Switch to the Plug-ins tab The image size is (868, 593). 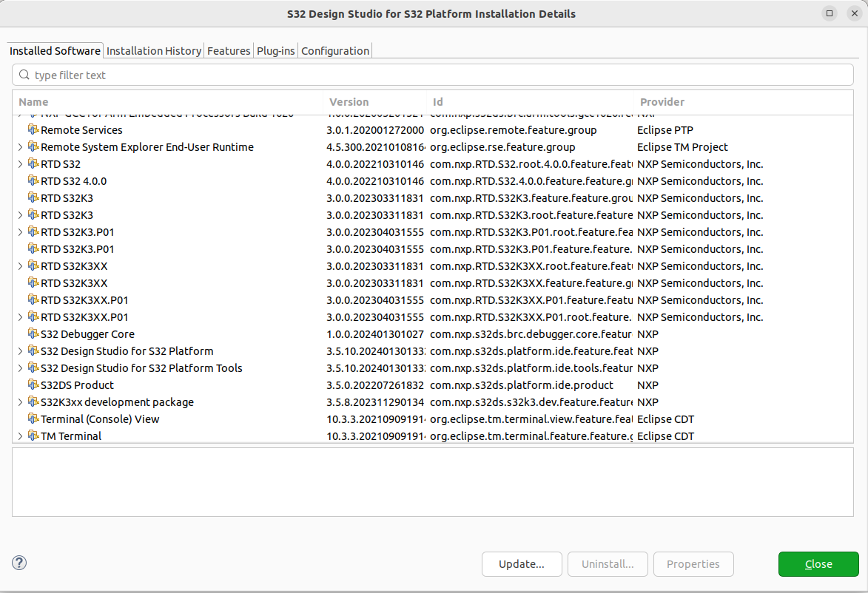[275, 50]
